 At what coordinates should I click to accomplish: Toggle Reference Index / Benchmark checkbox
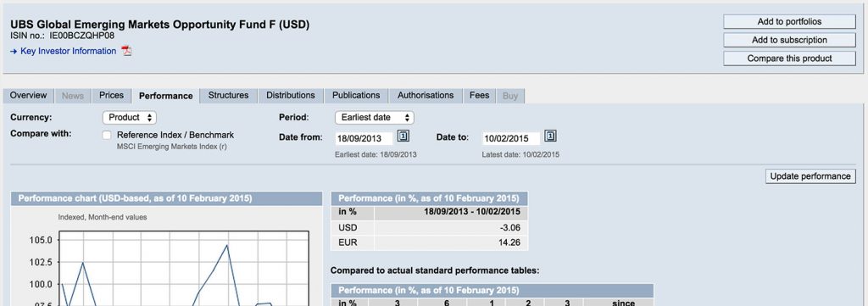click(x=106, y=136)
